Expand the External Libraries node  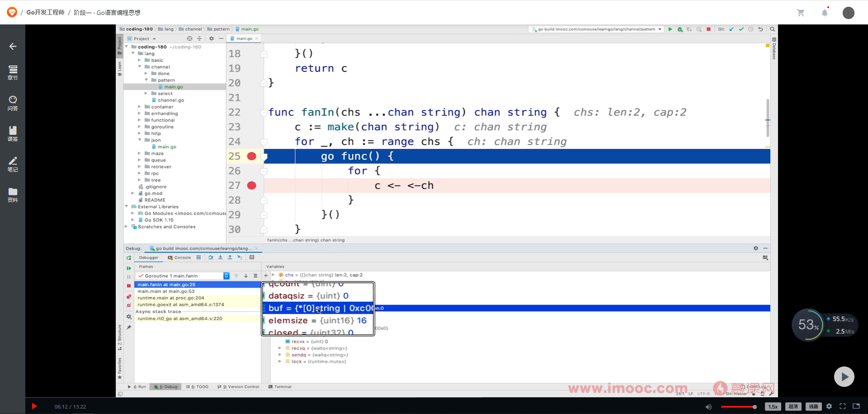click(x=127, y=206)
